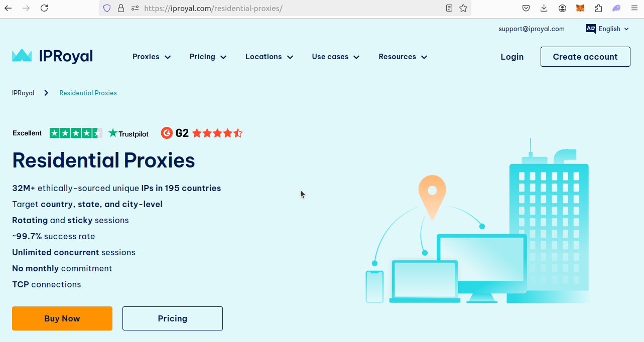Click the language translate icon
The width and height of the screenshot is (644, 342).
(x=591, y=29)
